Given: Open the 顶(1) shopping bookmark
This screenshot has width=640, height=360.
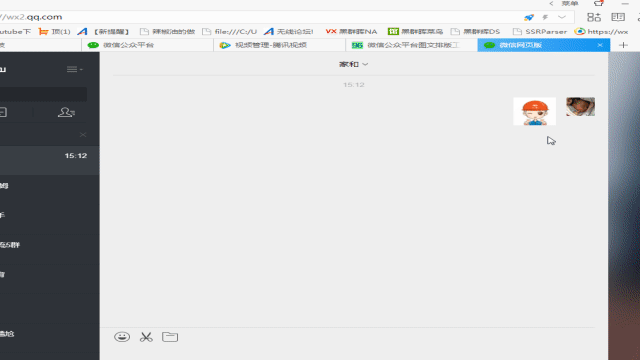Looking at the screenshot, I should click(54, 31).
